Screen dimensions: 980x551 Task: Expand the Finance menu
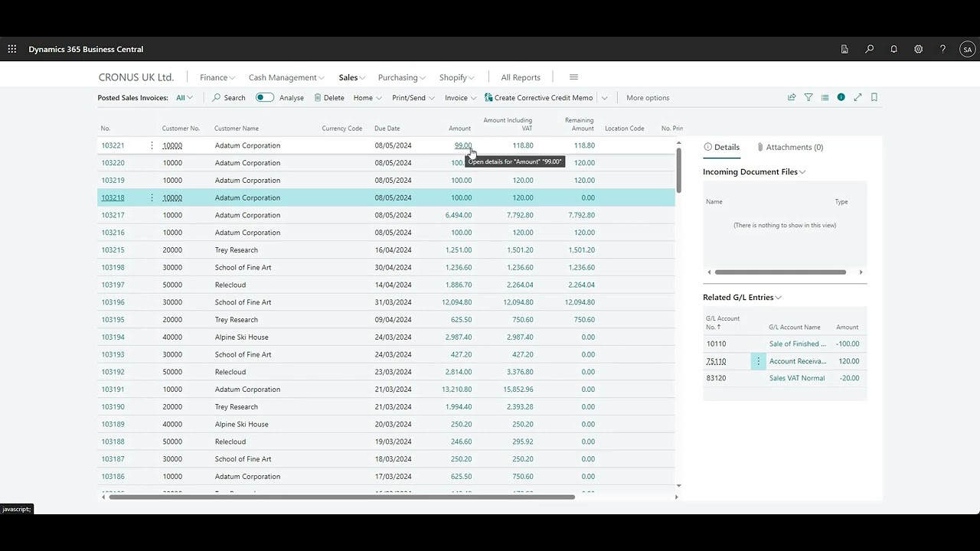217,77
